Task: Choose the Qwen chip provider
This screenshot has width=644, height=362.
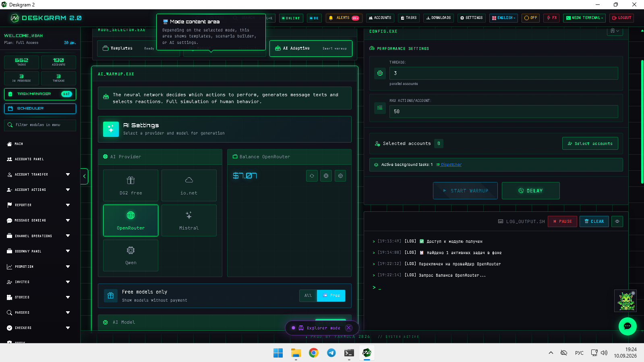Action: pyautogui.click(x=130, y=255)
